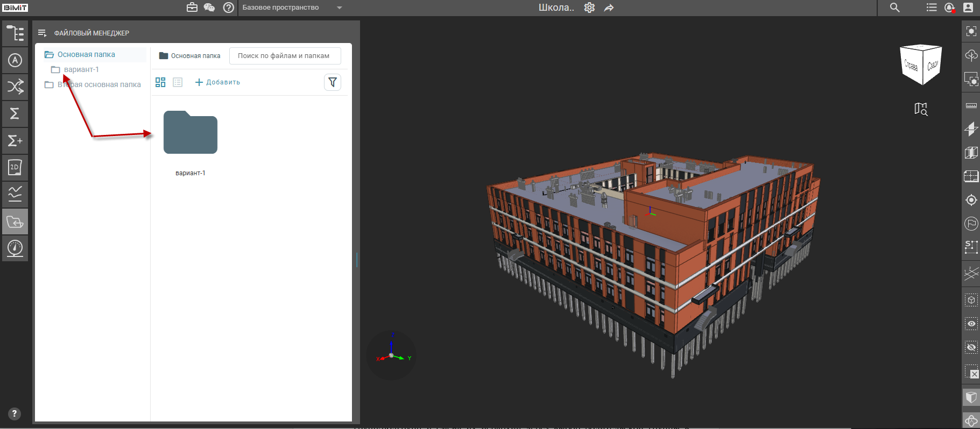Open the filter funnel button
The height and width of the screenshot is (429, 980).
(333, 82)
